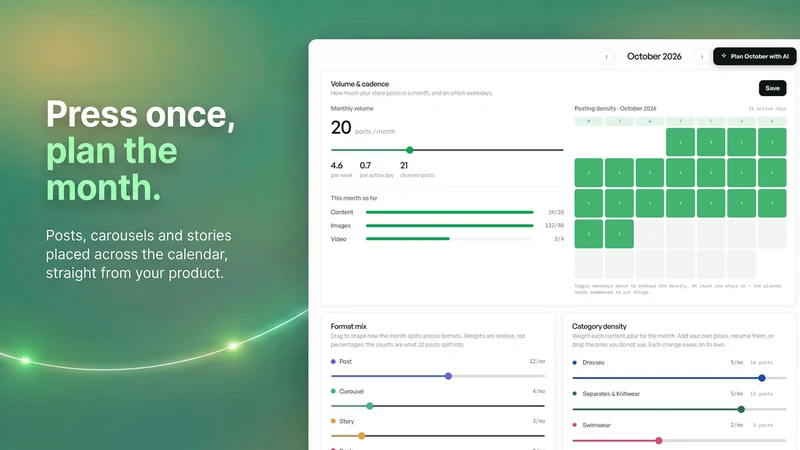800x450 pixels.
Task: Click the Swimwear category name
Action: [596, 424]
